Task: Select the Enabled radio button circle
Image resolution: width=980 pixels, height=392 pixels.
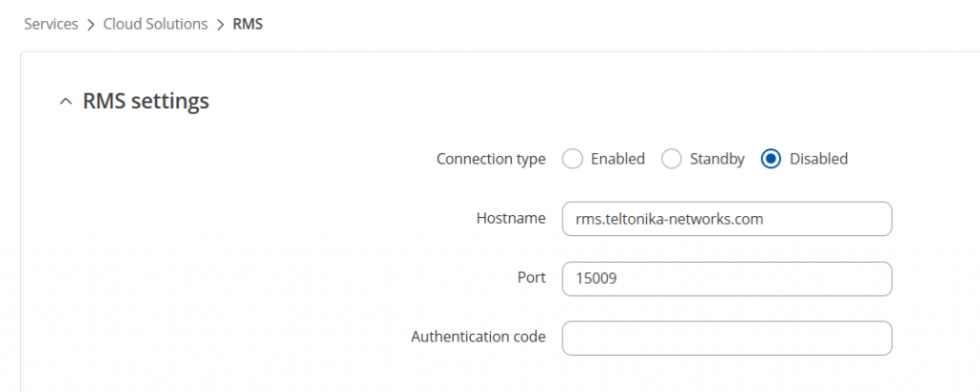Action: pyautogui.click(x=572, y=159)
